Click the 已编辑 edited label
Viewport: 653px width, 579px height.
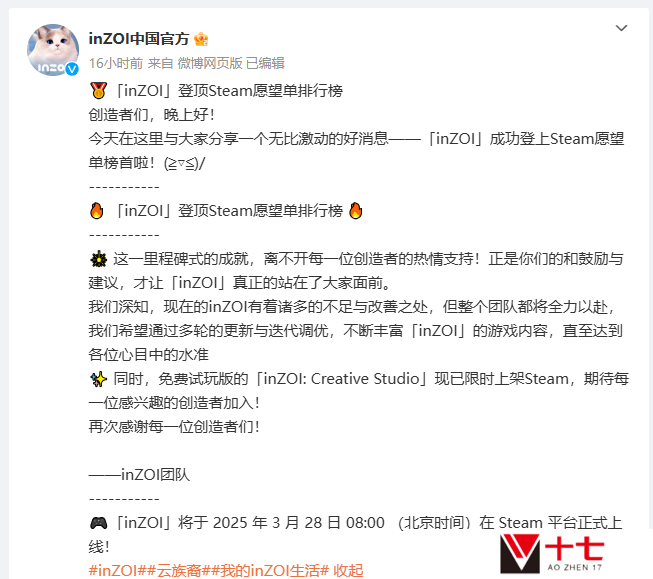(265, 63)
